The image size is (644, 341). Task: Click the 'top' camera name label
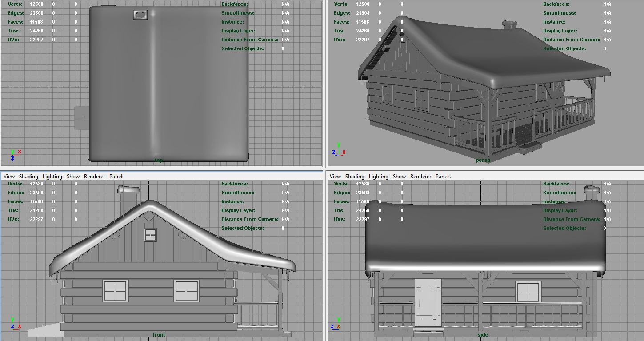(158, 160)
